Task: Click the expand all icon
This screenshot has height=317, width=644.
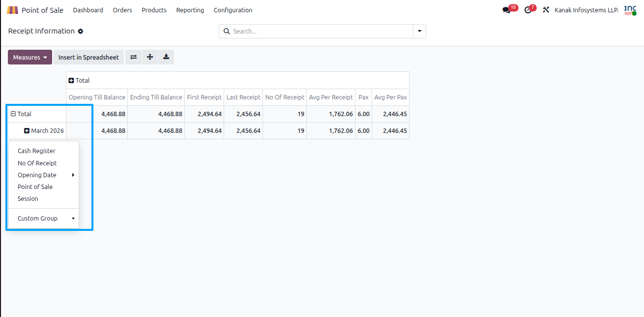Action: tap(150, 57)
